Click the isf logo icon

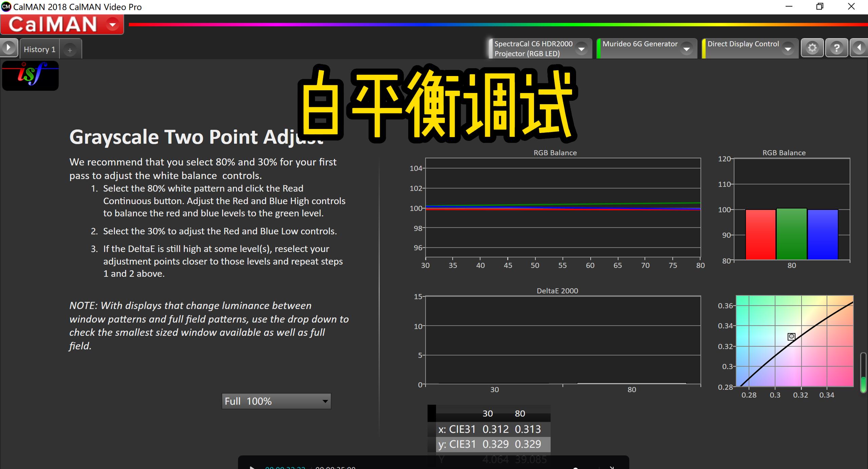click(30, 75)
